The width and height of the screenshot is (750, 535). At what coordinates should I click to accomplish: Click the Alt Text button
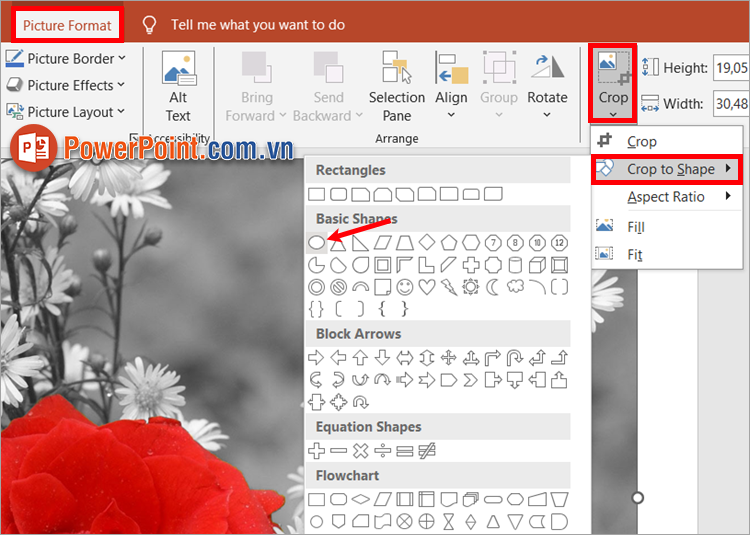click(178, 87)
